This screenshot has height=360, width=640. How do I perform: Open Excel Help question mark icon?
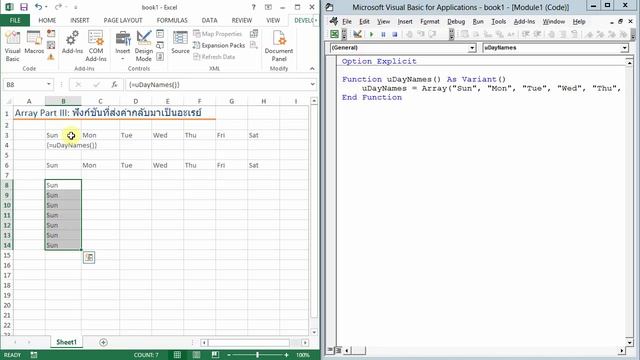tap(253, 7)
